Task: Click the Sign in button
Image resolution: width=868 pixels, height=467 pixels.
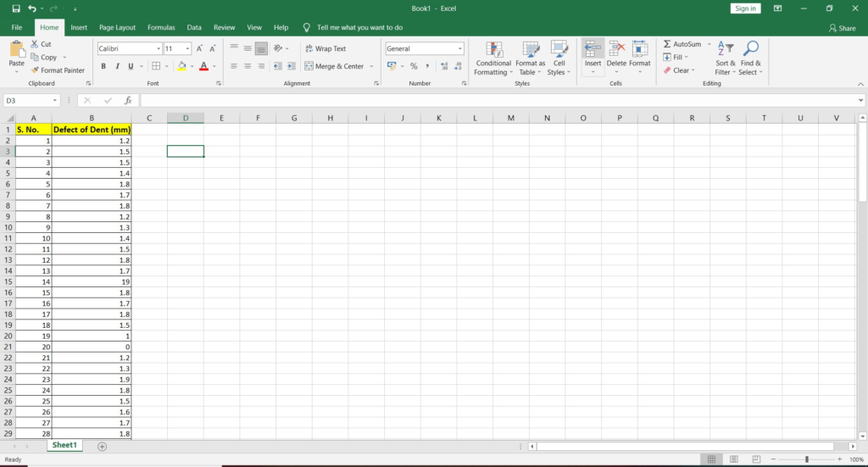Action: [x=745, y=8]
